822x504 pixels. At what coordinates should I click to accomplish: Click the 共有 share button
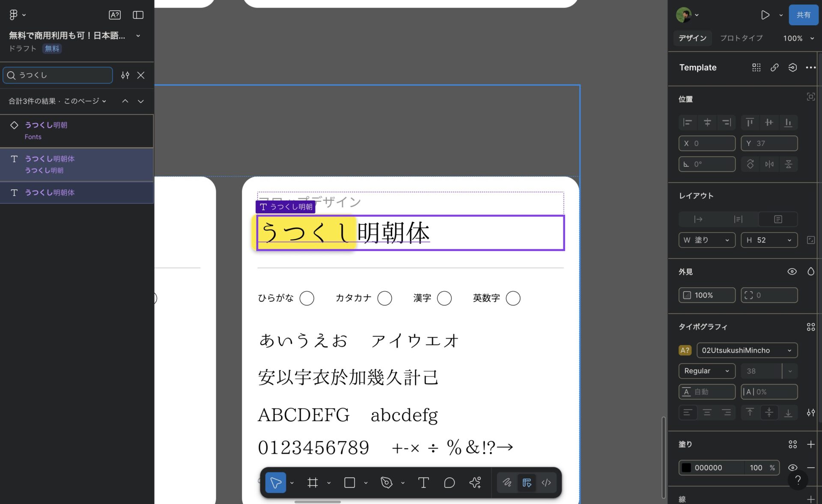coord(803,15)
